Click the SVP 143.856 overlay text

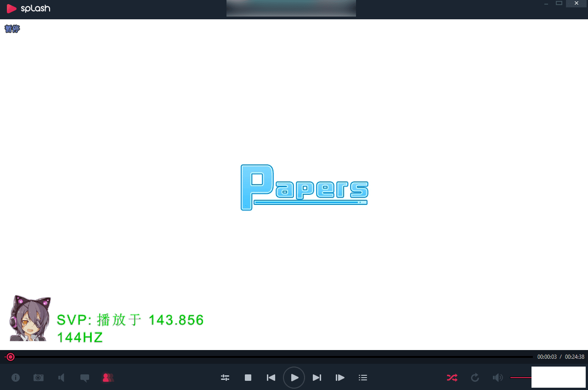pos(130,320)
